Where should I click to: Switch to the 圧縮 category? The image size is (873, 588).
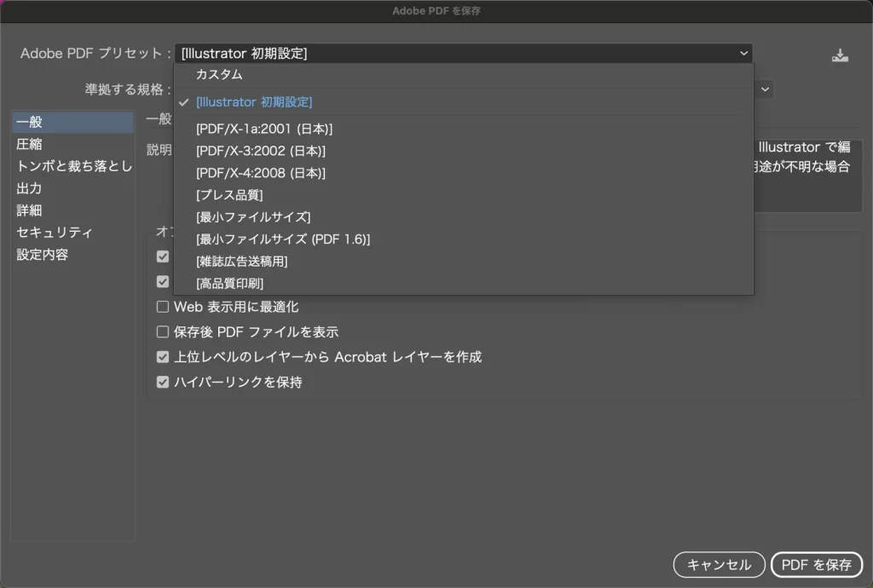(73, 144)
